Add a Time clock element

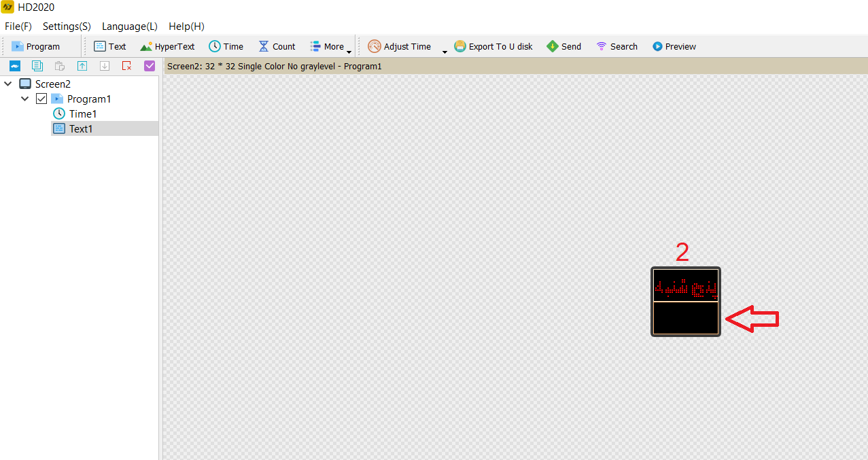click(x=226, y=47)
